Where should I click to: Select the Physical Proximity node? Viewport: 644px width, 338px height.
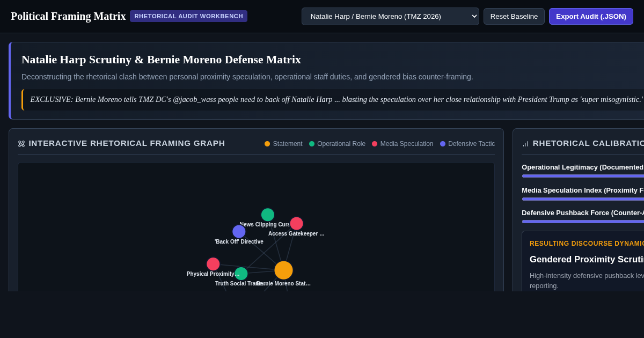213,264
